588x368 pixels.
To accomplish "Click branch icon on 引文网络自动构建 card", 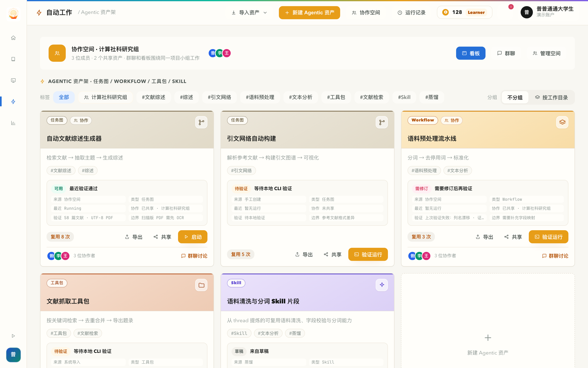I will (x=382, y=122).
